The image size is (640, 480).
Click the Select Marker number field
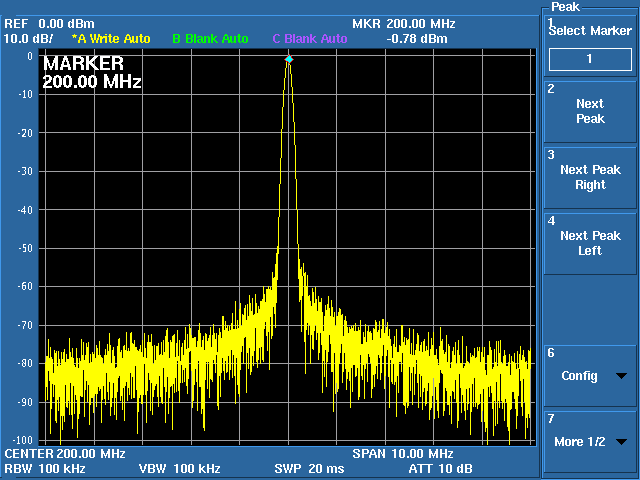[590, 59]
